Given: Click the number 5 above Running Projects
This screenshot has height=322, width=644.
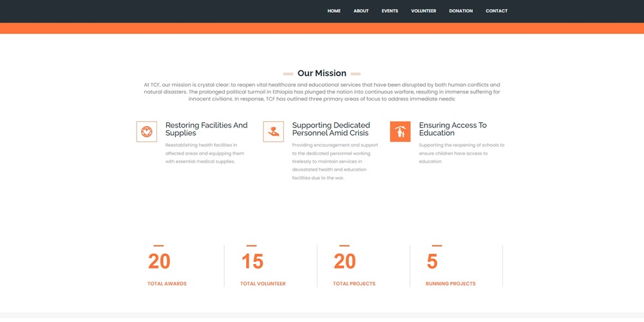Looking at the screenshot, I should [432, 261].
